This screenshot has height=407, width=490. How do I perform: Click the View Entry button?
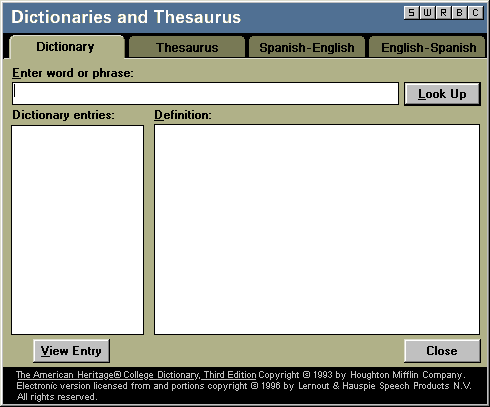coord(71,351)
